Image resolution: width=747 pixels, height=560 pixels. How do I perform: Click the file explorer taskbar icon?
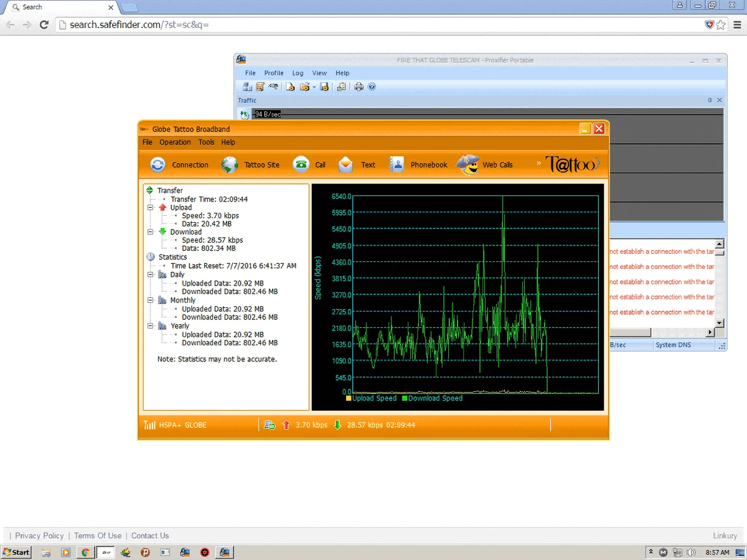46,552
